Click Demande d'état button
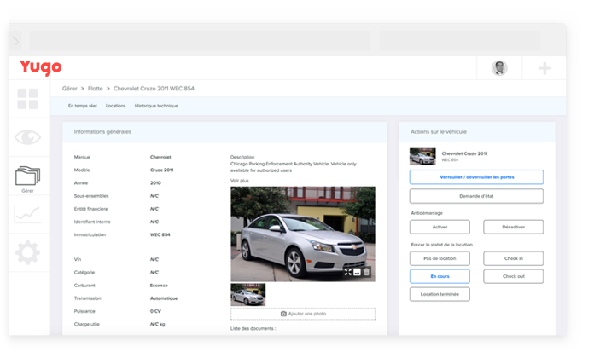The image size is (594, 364). [476, 196]
